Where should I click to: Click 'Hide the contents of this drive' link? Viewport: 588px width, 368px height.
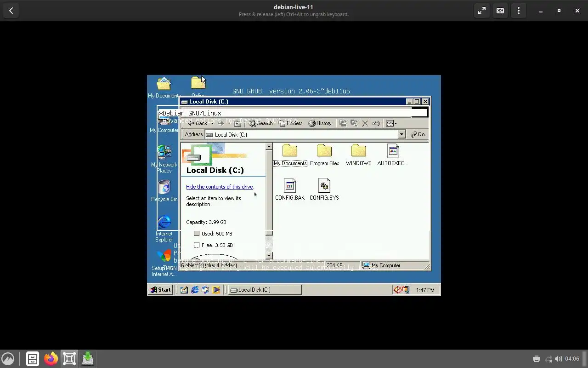pos(220,187)
